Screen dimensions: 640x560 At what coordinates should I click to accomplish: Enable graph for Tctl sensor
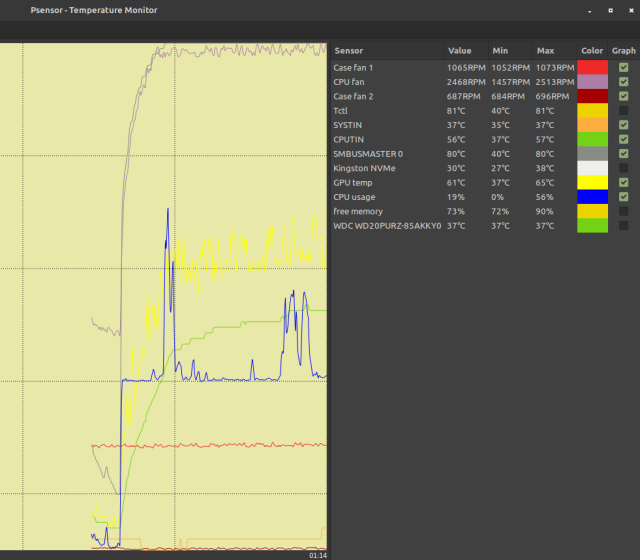pyautogui.click(x=623, y=110)
